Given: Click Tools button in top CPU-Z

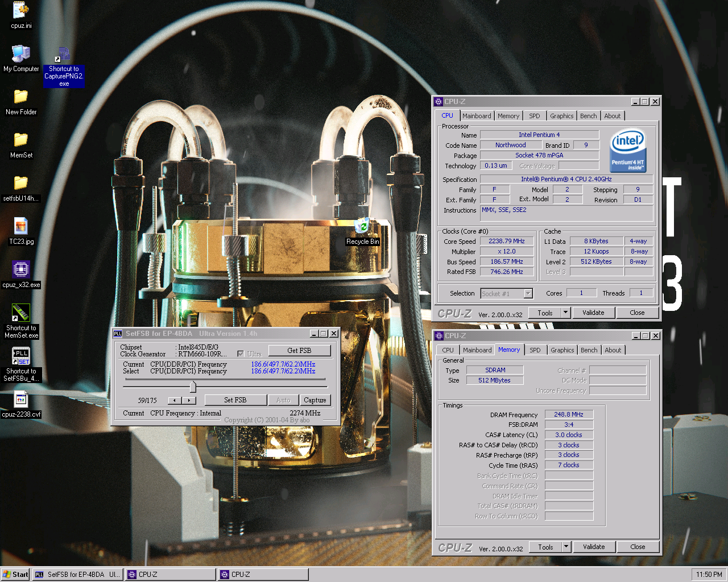Looking at the screenshot, I should 545,313.
